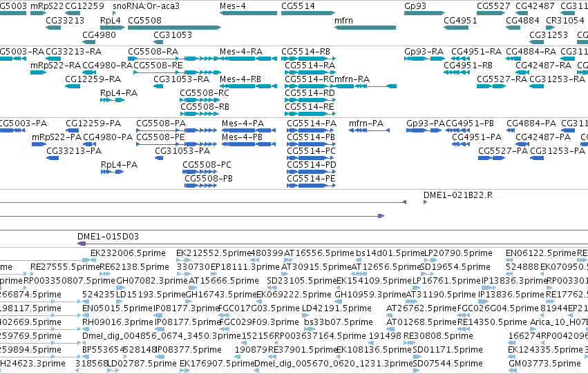The image size is (588, 374).
Task: Select the CG5508-RB transcript label
Action: click(x=205, y=107)
